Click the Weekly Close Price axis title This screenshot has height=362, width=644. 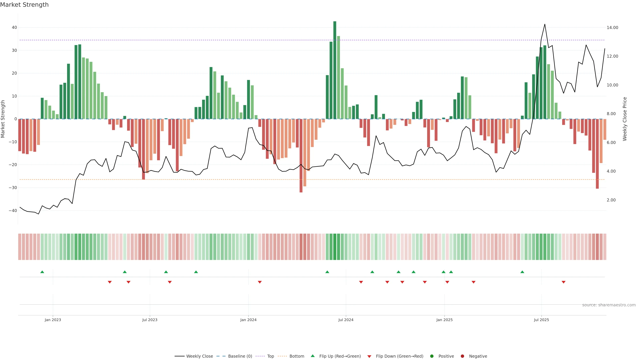coord(625,119)
